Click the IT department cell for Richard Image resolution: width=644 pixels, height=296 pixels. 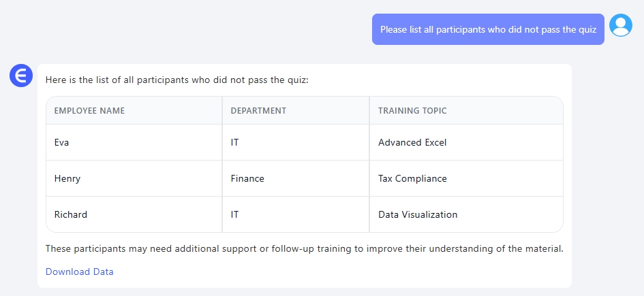235,214
